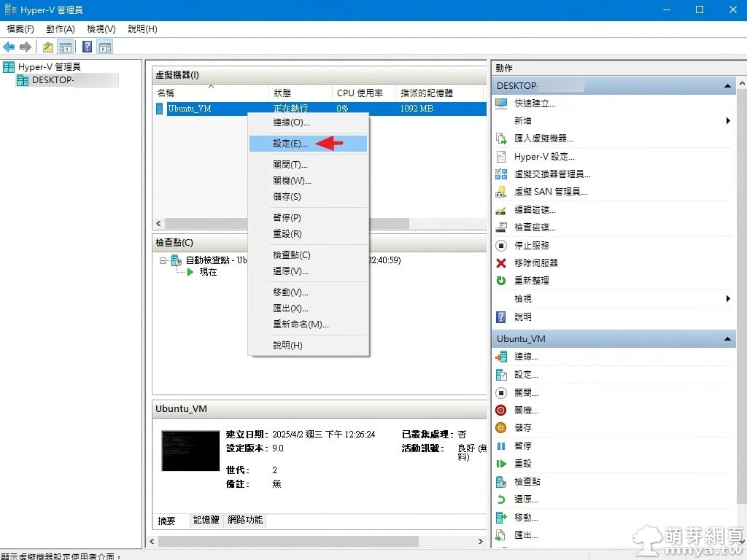Viewport: 747px width, 560px height.
Task: Click the Stop Service (停止服務) icon
Action: click(501, 246)
